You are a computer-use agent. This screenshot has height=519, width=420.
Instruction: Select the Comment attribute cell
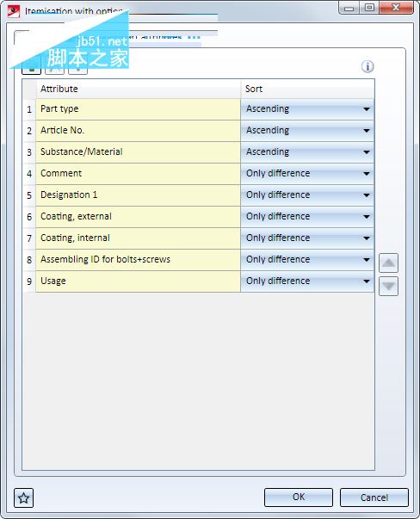(x=138, y=174)
